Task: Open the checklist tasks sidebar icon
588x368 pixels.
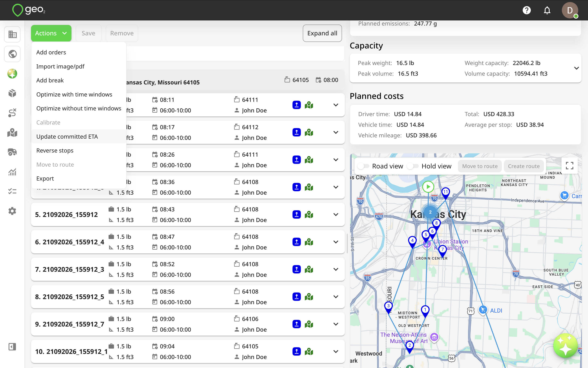Action: (12, 191)
